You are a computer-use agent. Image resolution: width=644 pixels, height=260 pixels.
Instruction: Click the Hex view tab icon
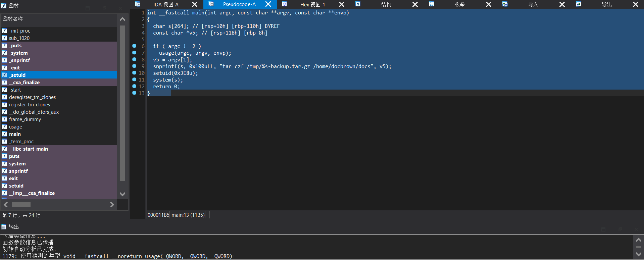point(284,4)
